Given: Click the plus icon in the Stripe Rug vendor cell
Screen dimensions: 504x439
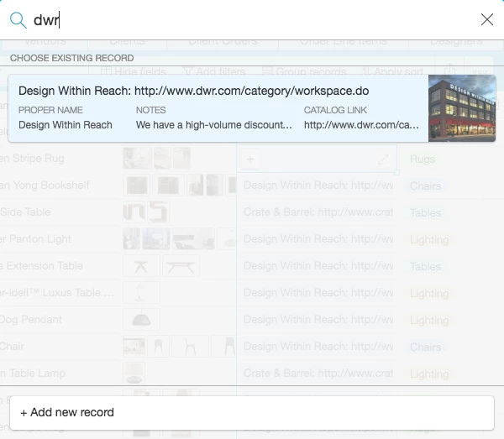Looking at the screenshot, I should pos(250,159).
